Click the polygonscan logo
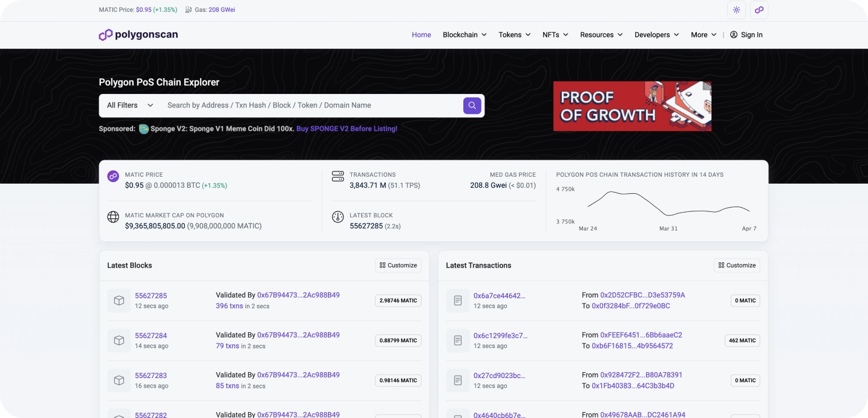 (138, 35)
